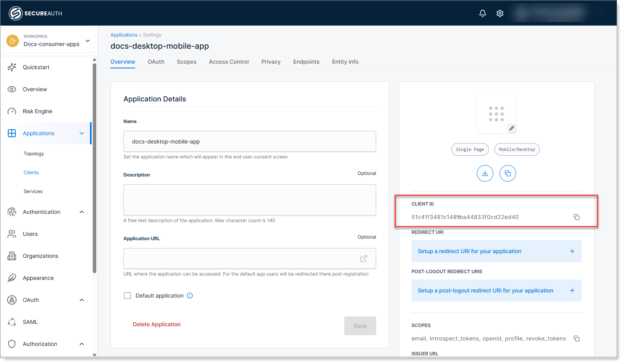The width and height of the screenshot is (623, 364).
Task: Enable the Default application checkbox
Action: coord(127,296)
